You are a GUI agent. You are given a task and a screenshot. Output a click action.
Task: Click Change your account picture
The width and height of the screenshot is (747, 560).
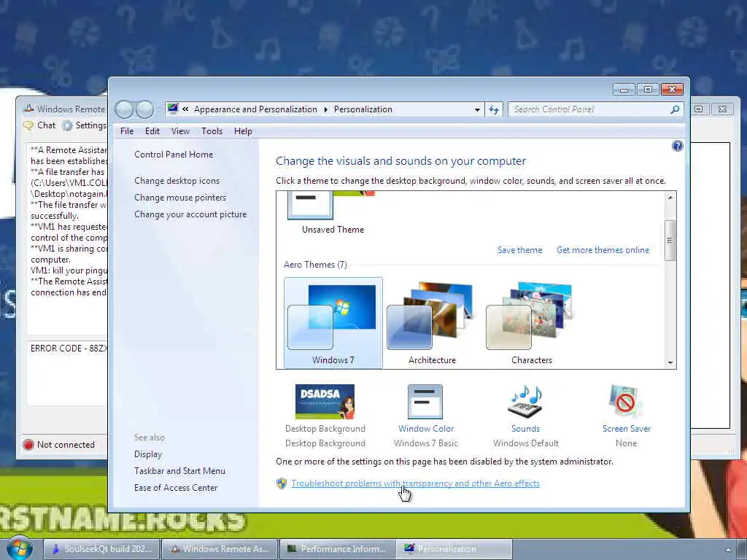point(190,214)
